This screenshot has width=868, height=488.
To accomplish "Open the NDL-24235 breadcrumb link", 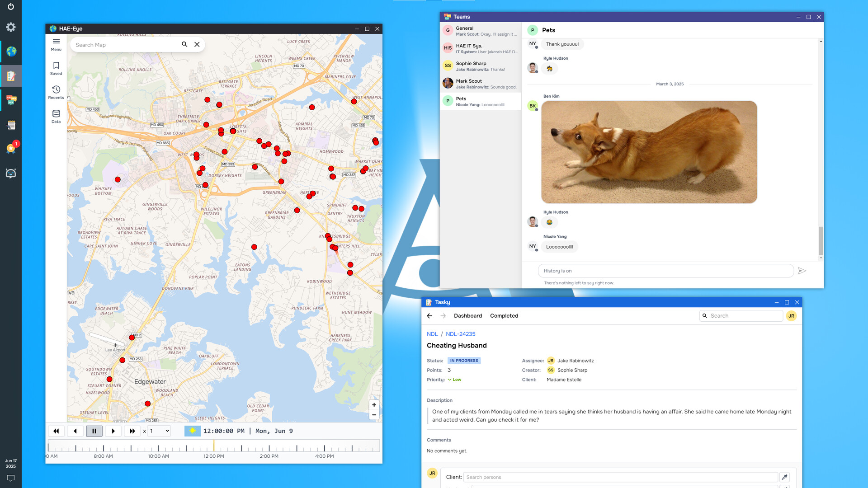I will click(x=460, y=334).
